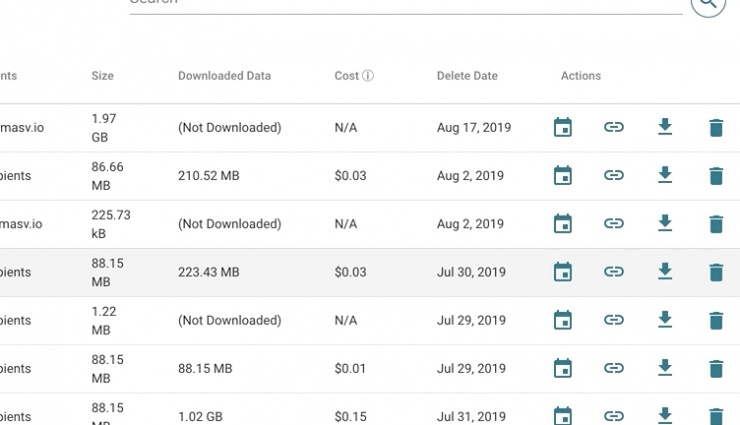The width and height of the screenshot is (740, 425).
Task: Click Downloaded Data column header
Action: click(x=224, y=76)
